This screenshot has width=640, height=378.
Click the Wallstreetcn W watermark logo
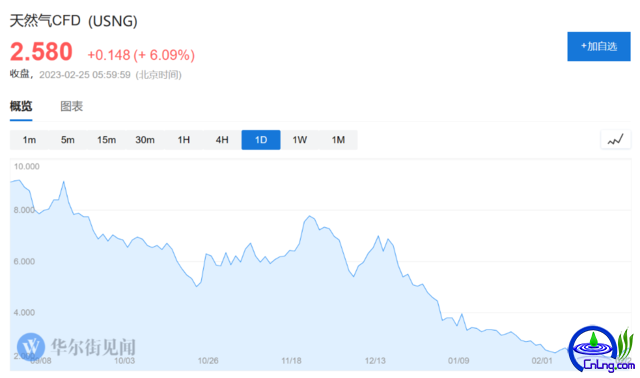click(31, 347)
